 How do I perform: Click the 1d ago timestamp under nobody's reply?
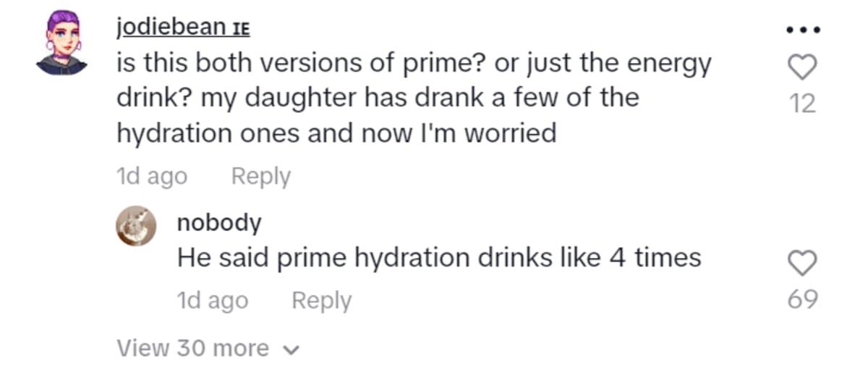(212, 301)
